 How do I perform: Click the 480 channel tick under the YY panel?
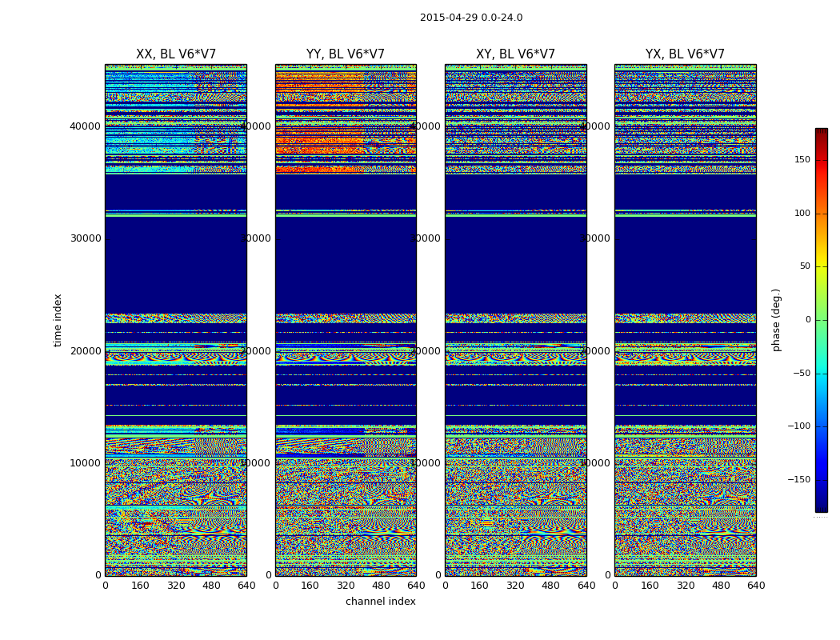click(x=381, y=586)
